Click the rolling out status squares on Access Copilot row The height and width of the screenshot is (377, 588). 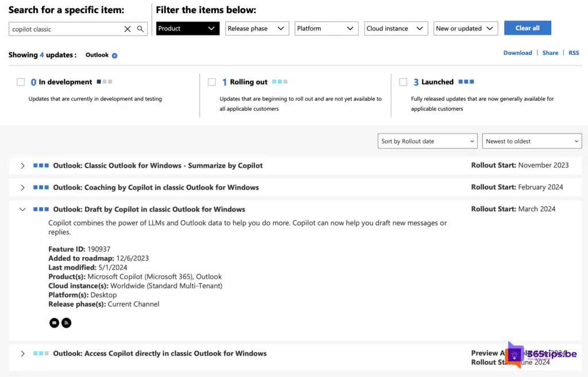click(41, 353)
